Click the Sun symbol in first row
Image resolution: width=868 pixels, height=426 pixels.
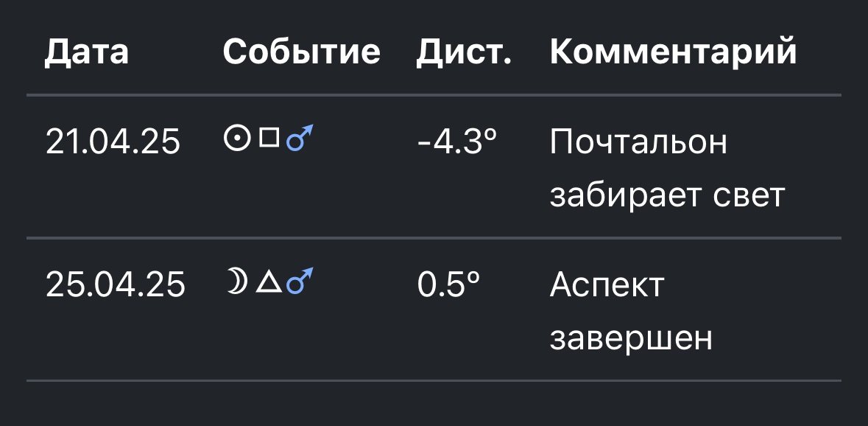[x=237, y=138]
